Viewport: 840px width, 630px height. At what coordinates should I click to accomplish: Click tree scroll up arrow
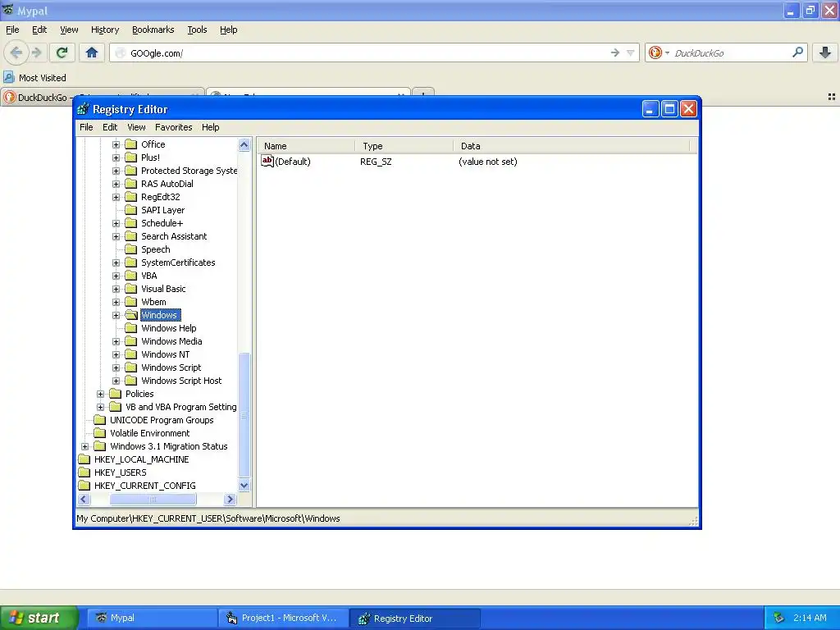(244, 144)
